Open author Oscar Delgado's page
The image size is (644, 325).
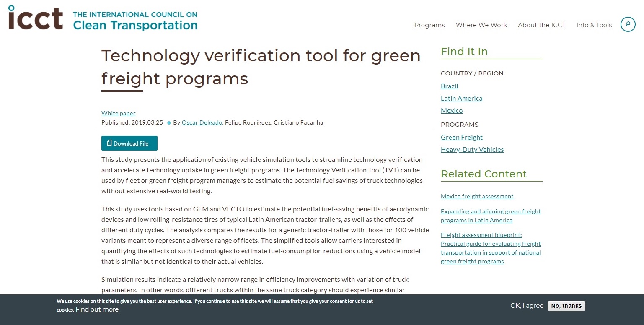click(202, 122)
